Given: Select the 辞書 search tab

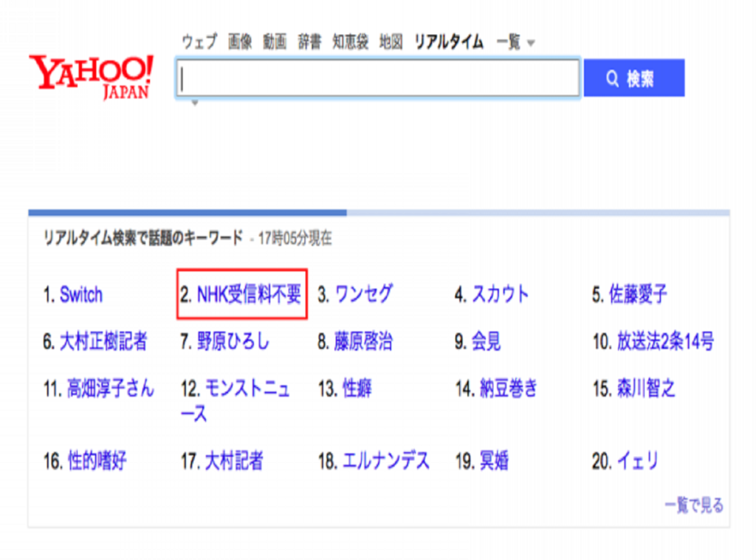Looking at the screenshot, I should 309,42.
